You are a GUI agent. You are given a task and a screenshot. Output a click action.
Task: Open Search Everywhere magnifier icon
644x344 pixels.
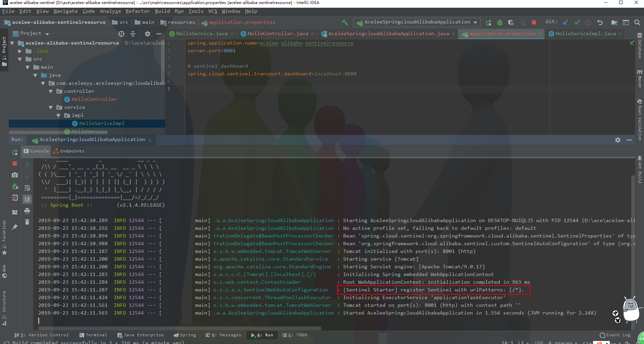[x=637, y=22]
